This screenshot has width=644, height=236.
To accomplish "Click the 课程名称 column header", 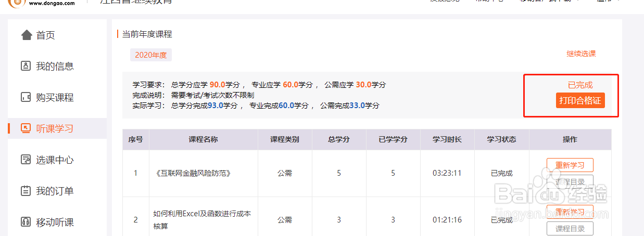I will point(203,139).
